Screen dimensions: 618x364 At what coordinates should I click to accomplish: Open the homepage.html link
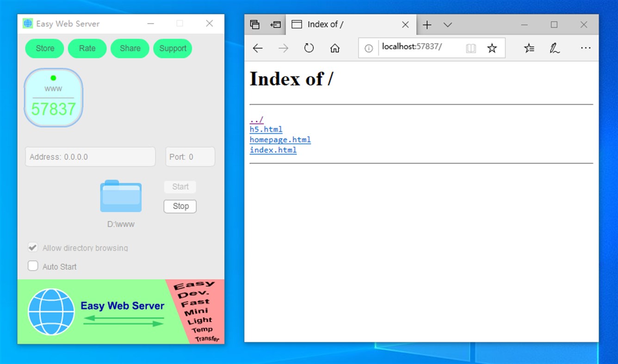(280, 139)
